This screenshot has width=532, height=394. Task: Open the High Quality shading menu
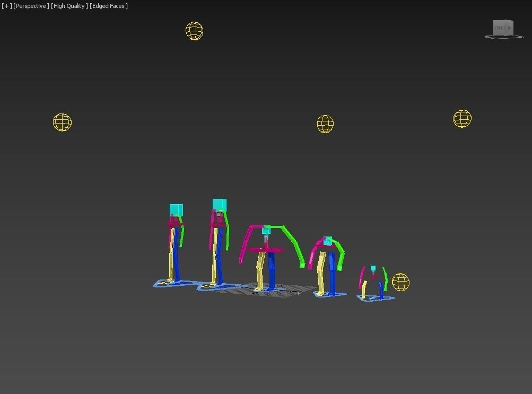pos(69,6)
